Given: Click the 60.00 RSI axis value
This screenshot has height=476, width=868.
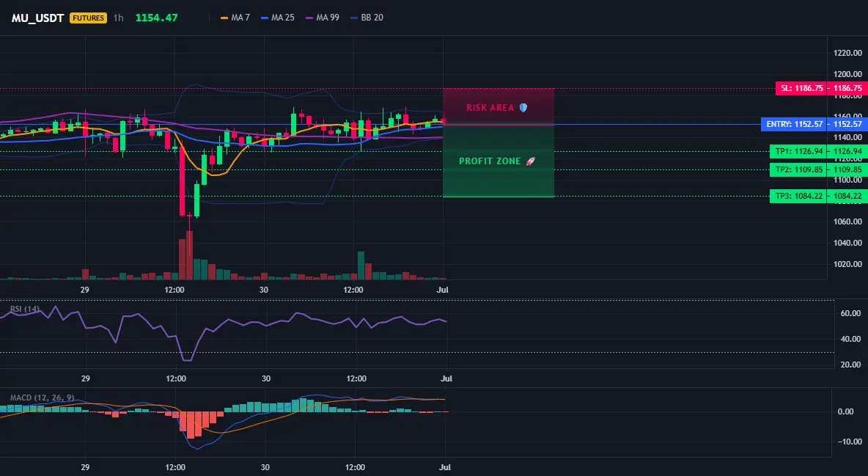Looking at the screenshot, I should coord(851,314).
